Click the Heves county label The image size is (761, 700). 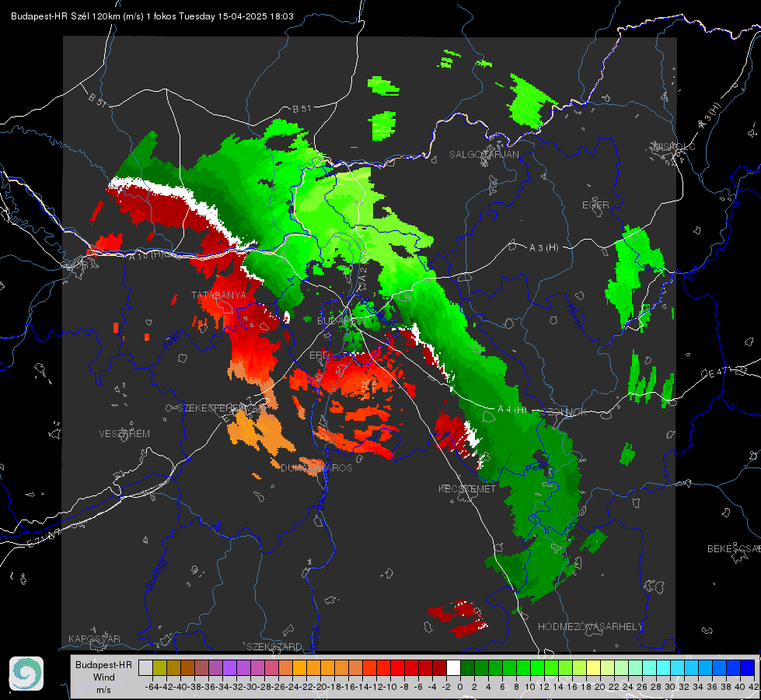574,317
